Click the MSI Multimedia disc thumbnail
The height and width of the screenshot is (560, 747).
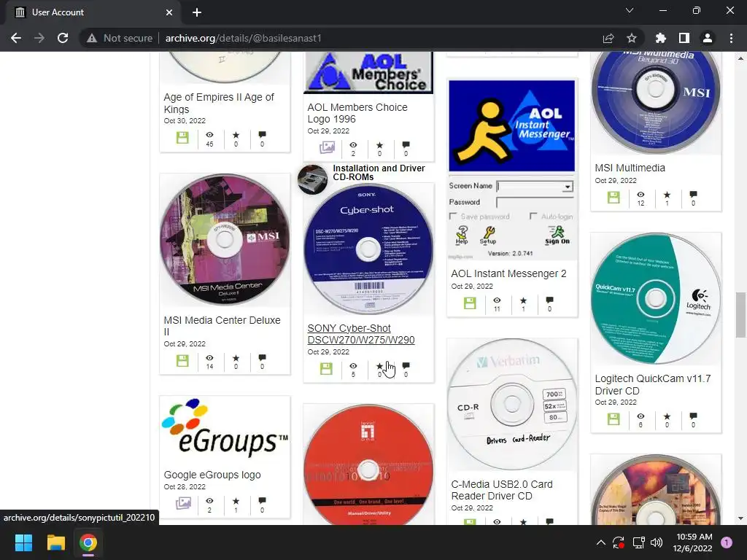click(656, 101)
